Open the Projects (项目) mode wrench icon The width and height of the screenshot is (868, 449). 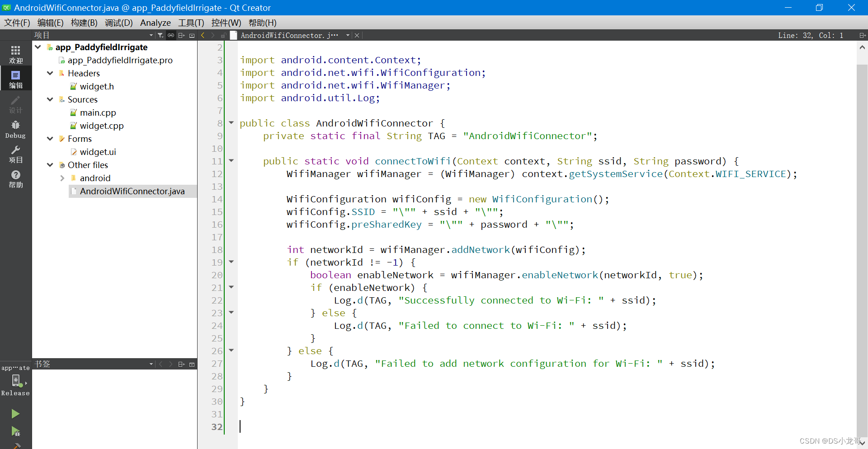(16, 154)
